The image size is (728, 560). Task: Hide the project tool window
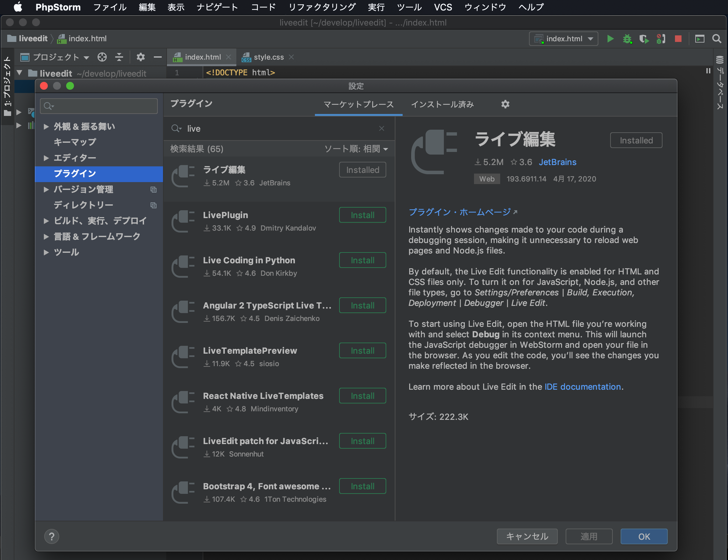[x=157, y=57]
